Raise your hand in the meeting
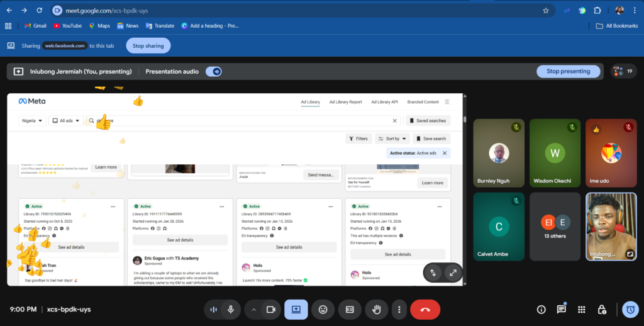 [x=377, y=310]
